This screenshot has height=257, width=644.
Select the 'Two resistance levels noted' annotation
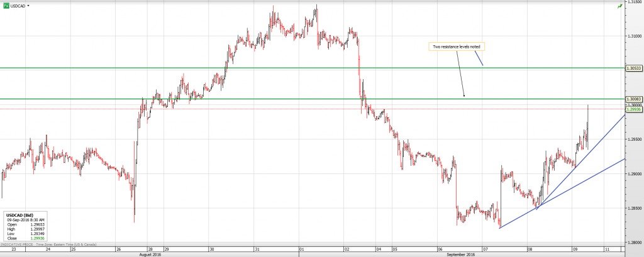pos(457,46)
